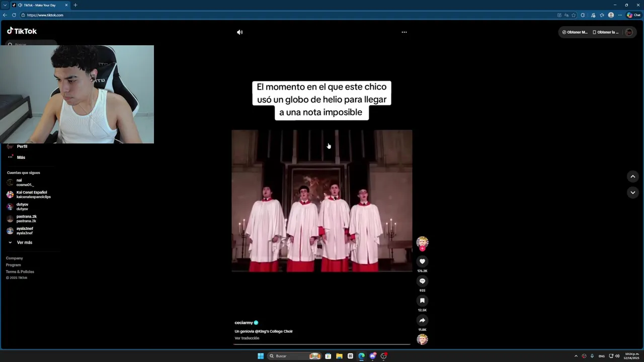Bookmark the video using the save icon

click(422, 301)
